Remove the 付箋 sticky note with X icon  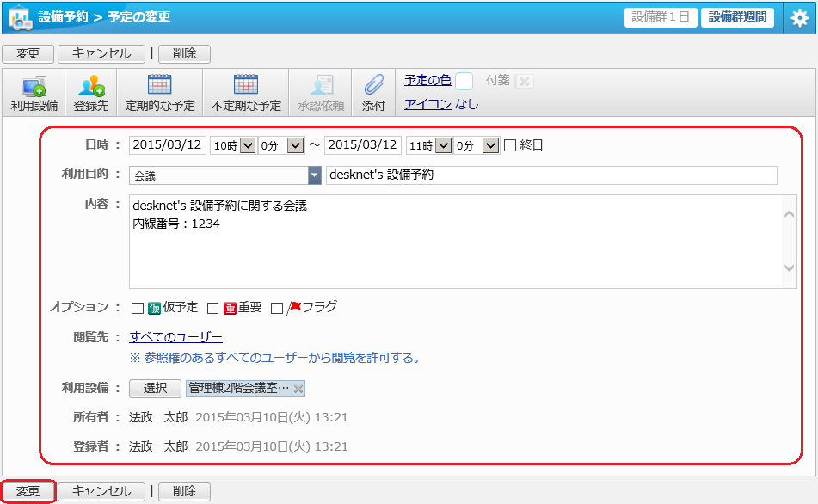pyautogui.click(x=525, y=82)
